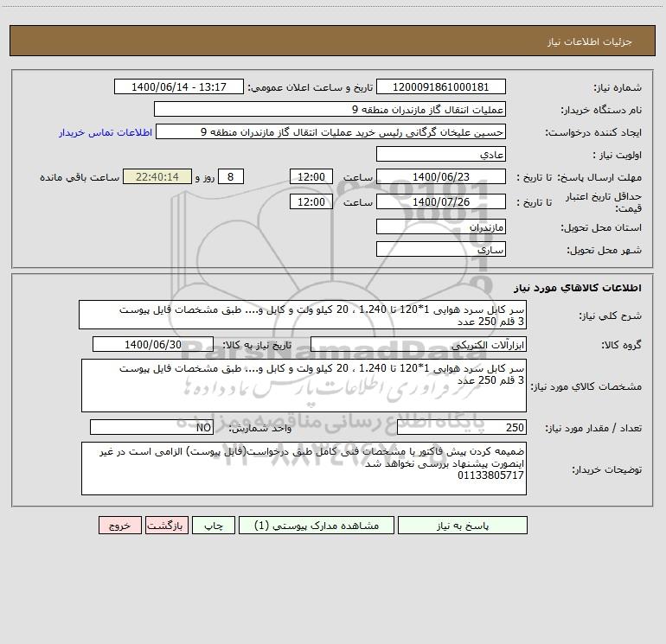666x644 pixels.
Task: Click the واحد شمارش label
Action: point(260,428)
